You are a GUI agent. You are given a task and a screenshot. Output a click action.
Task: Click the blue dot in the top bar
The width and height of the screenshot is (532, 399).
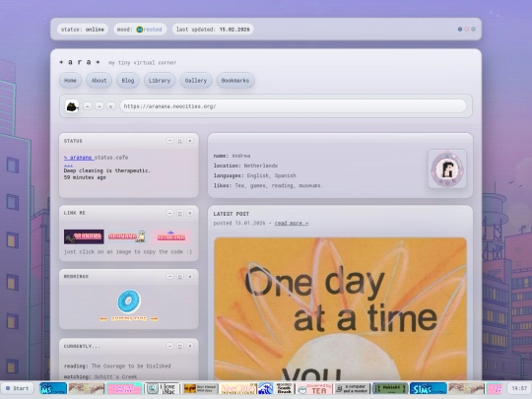pyautogui.click(x=460, y=30)
